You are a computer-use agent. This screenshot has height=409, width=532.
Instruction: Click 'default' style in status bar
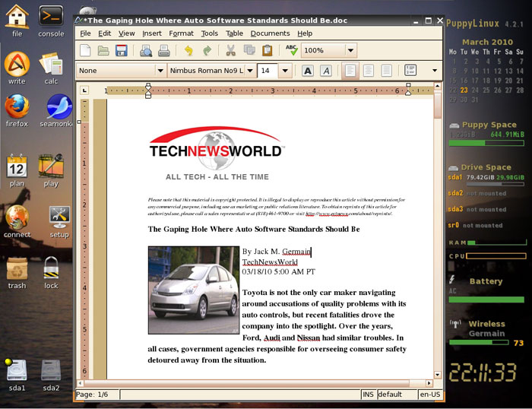[397, 395]
